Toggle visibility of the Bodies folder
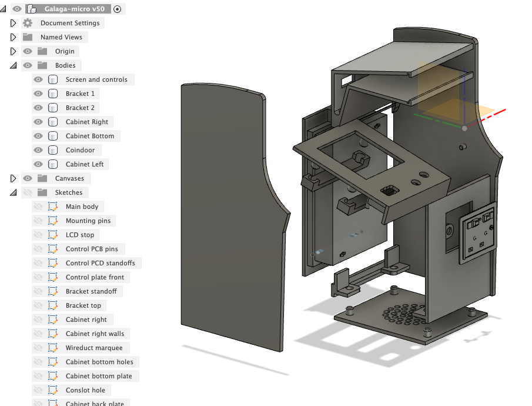532x406 pixels. (27, 65)
